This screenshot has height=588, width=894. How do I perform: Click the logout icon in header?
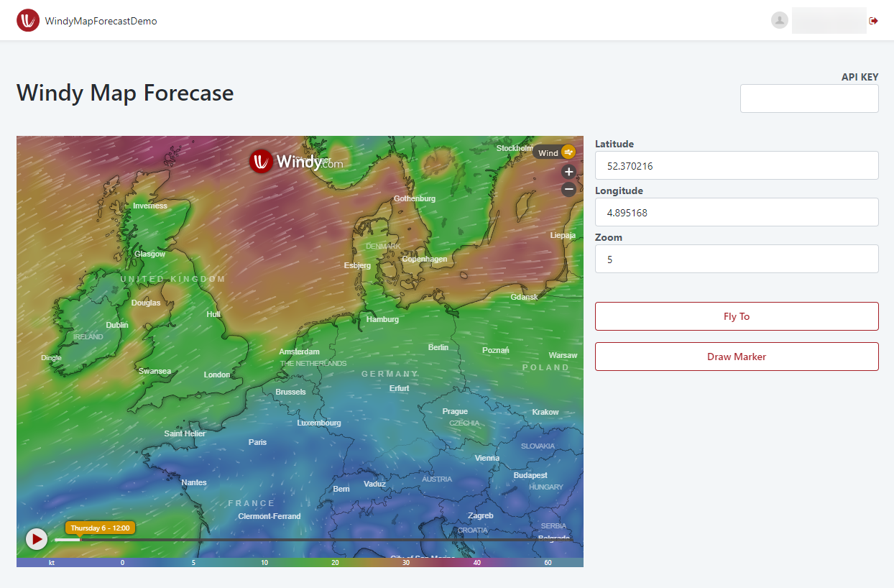(x=874, y=21)
